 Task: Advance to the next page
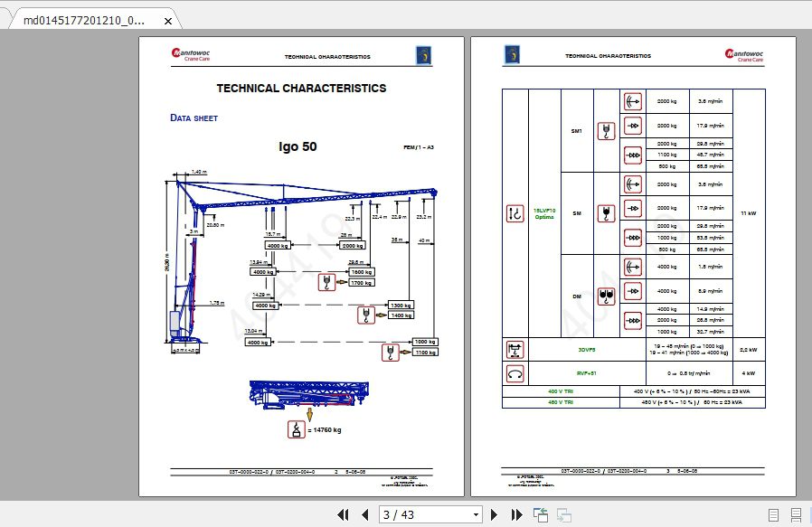point(495,514)
